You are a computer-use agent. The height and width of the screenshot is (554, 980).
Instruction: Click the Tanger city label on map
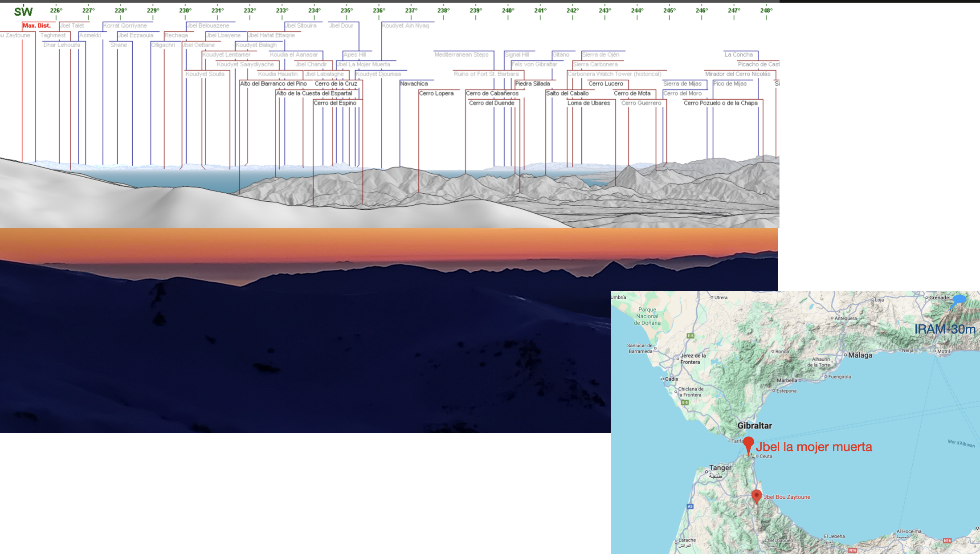click(x=720, y=468)
